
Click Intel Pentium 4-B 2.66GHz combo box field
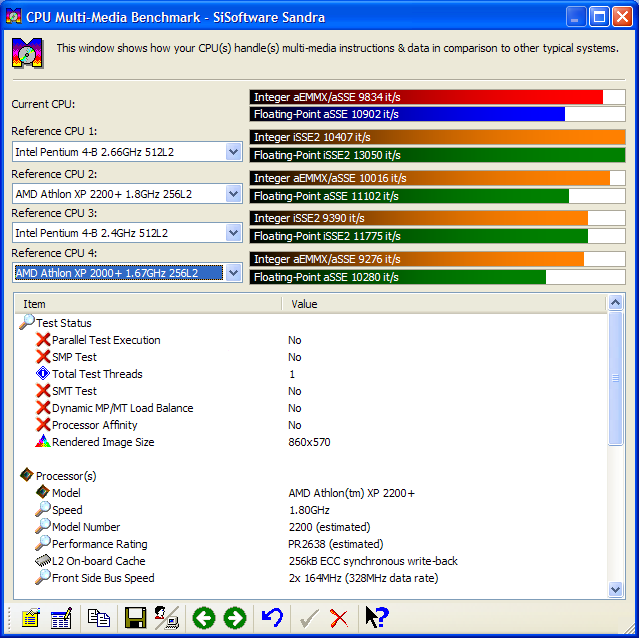127,152
